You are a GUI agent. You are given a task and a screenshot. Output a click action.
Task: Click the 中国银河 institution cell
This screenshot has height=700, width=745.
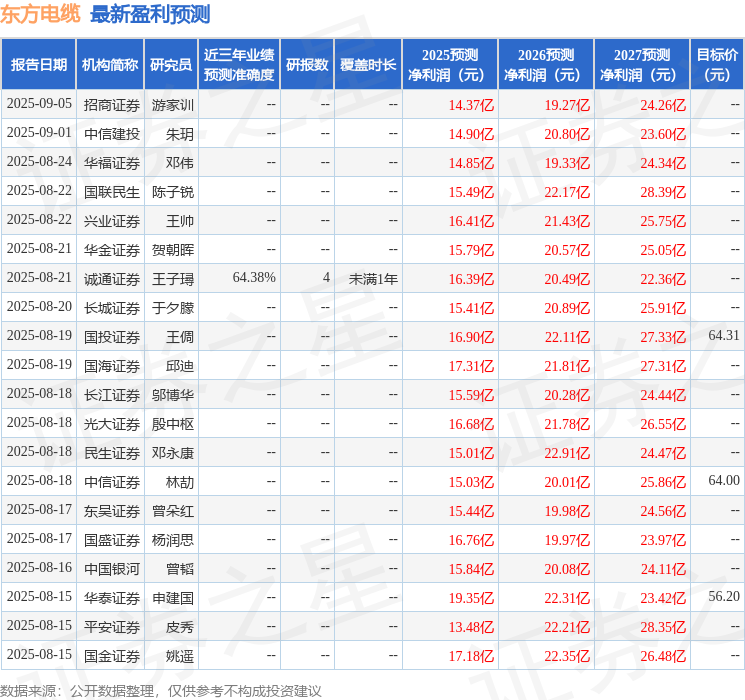pos(112,568)
